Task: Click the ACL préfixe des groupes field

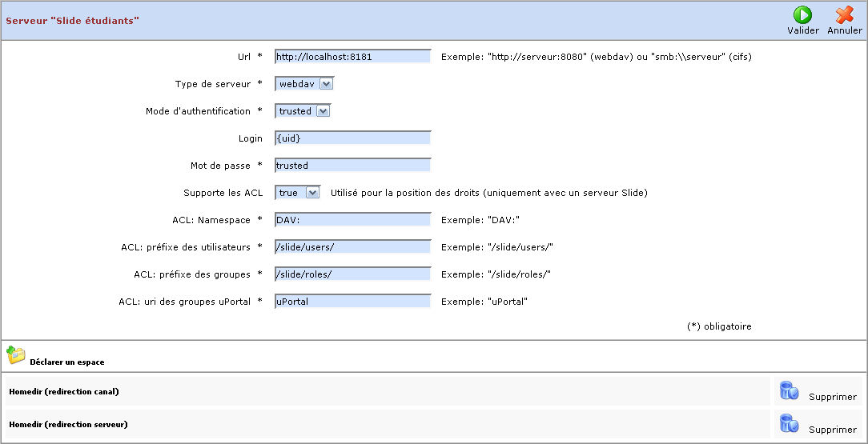Action: pyautogui.click(x=352, y=274)
